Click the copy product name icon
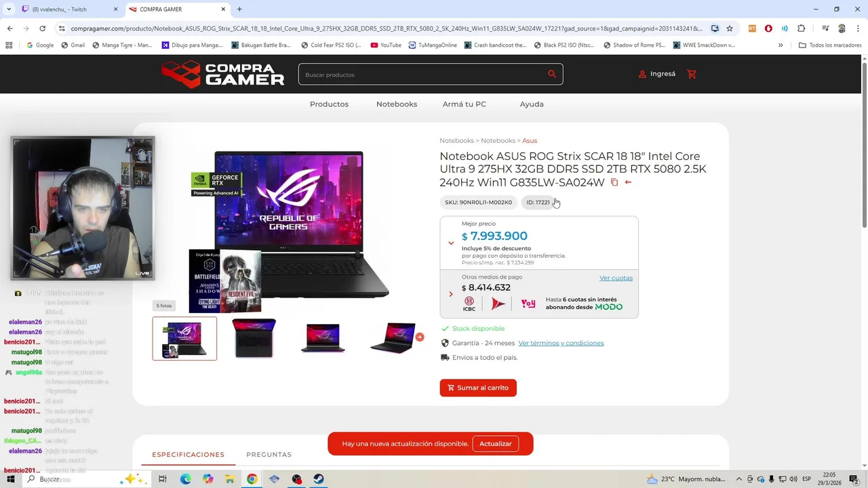Screen dimensions: 868x488 click(x=614, y=182)
